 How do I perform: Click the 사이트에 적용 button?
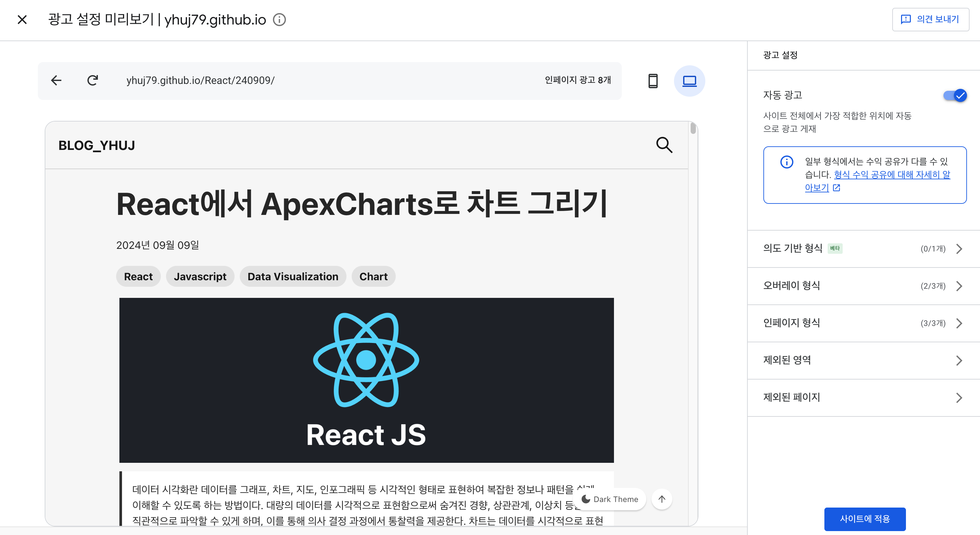[x=865, y=519]
